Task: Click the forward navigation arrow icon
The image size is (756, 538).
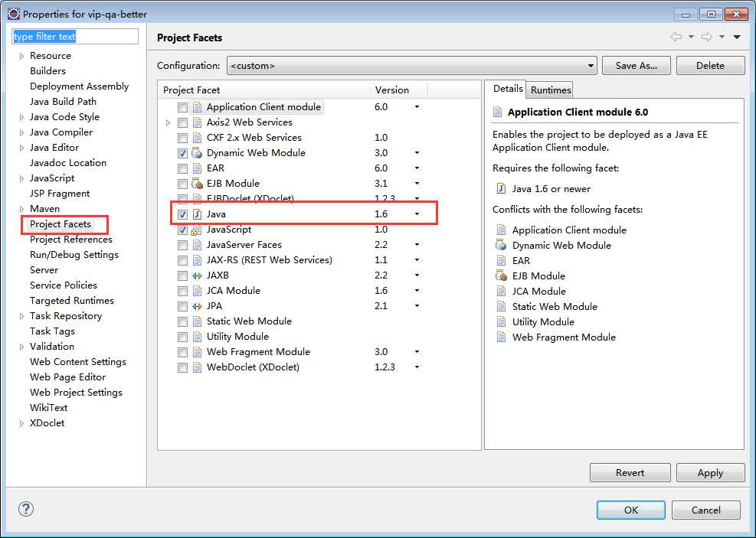Action: [x=707, y=37]
